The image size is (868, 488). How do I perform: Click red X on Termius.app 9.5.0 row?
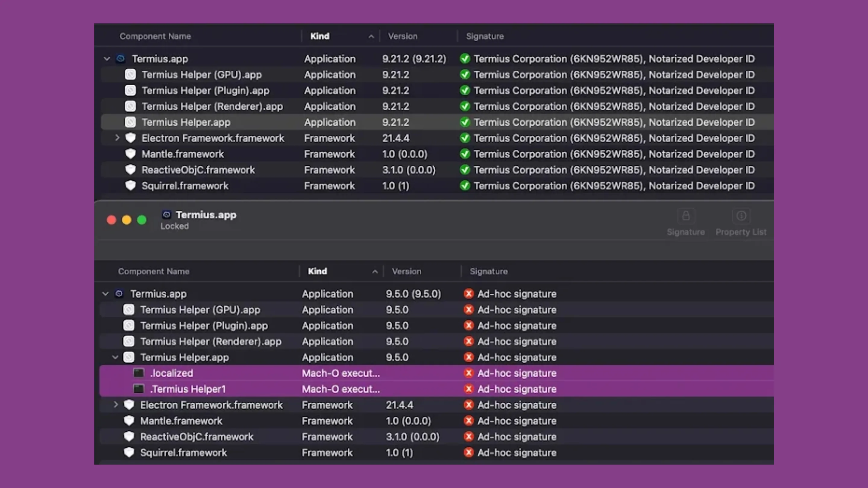coord(468,294)
